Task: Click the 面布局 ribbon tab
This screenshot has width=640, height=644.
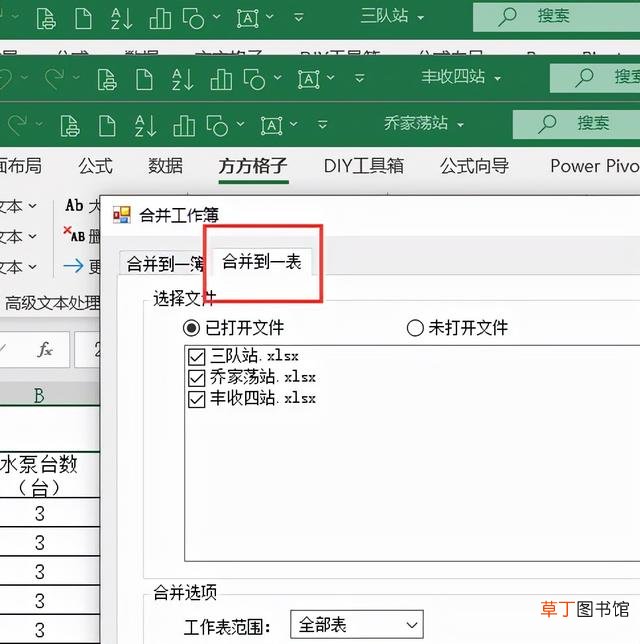Action: (x=21, y=166)
